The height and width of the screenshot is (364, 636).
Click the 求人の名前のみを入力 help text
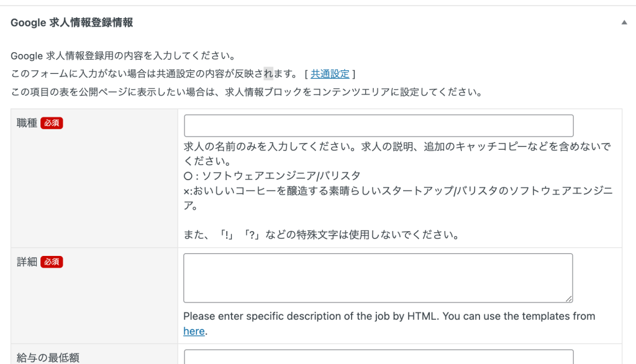(x=397, y=154)
